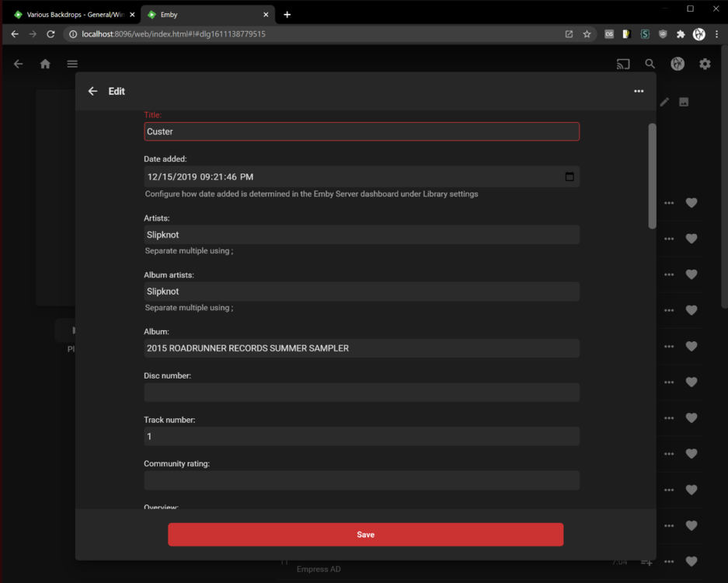The image size is (728, 583).
Task: Select the pencil edit metadata icon
Action: pyautogui.click(x=664, y=102)
